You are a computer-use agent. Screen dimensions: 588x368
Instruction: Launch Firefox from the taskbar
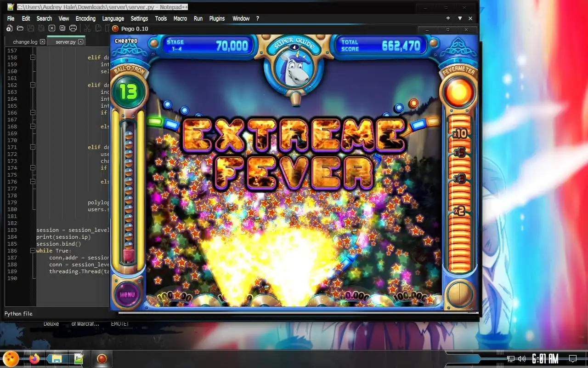34,359
